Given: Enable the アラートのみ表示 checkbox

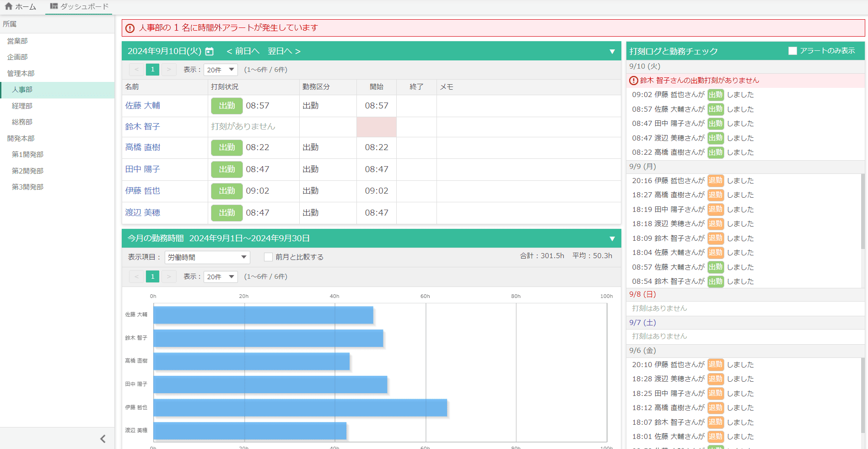Looking at the screenshot, I should [x=793, y=51].
